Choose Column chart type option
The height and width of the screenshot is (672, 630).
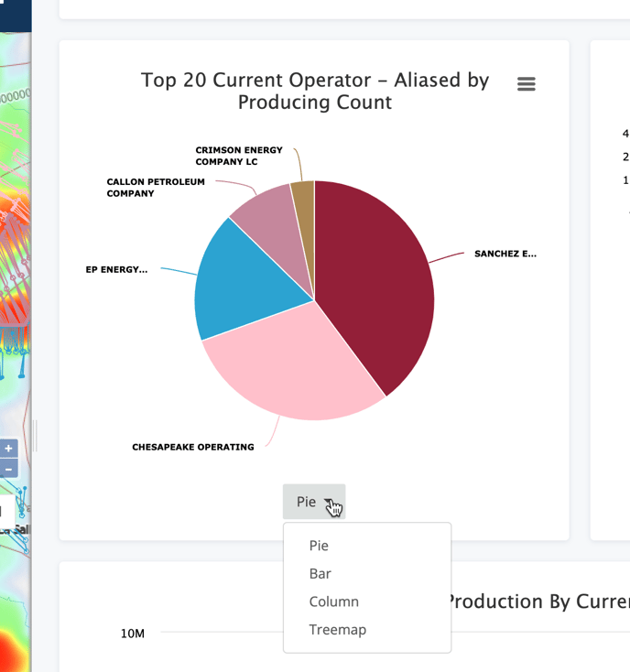click(x=334, y=602)
